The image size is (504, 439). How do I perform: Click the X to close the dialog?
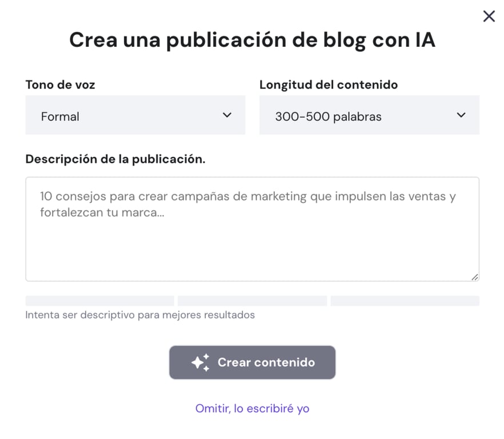(x=489, y=16)
